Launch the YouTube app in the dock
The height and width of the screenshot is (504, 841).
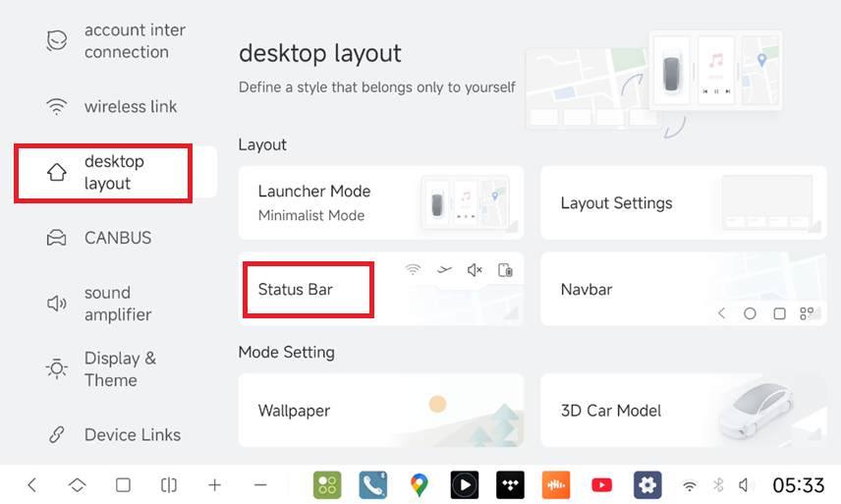(602, 484)
